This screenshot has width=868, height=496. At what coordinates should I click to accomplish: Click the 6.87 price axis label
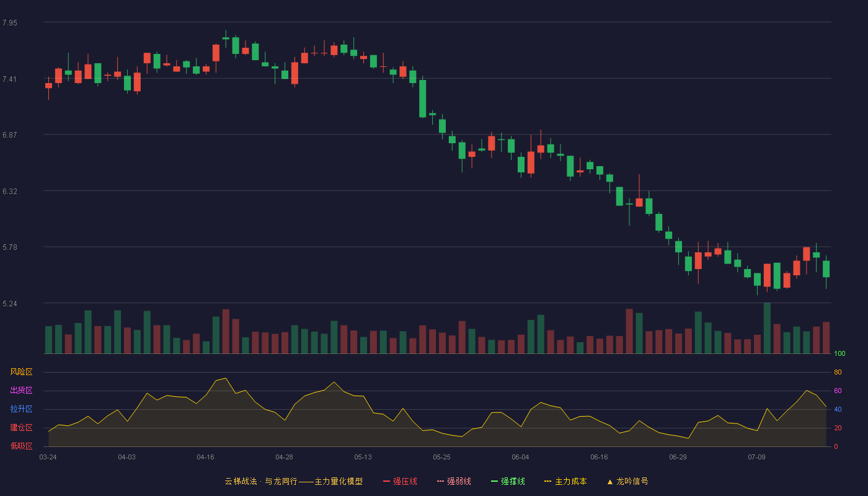10,135
